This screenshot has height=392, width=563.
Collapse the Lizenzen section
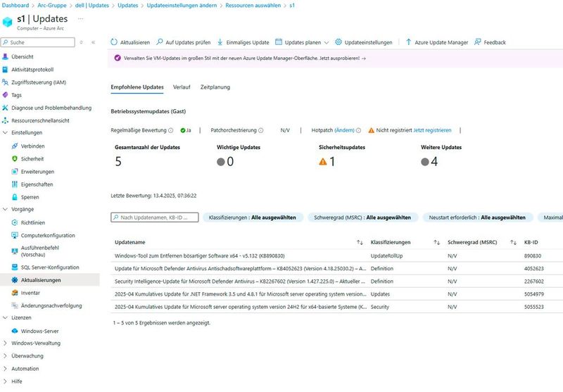tap(5, 317)
